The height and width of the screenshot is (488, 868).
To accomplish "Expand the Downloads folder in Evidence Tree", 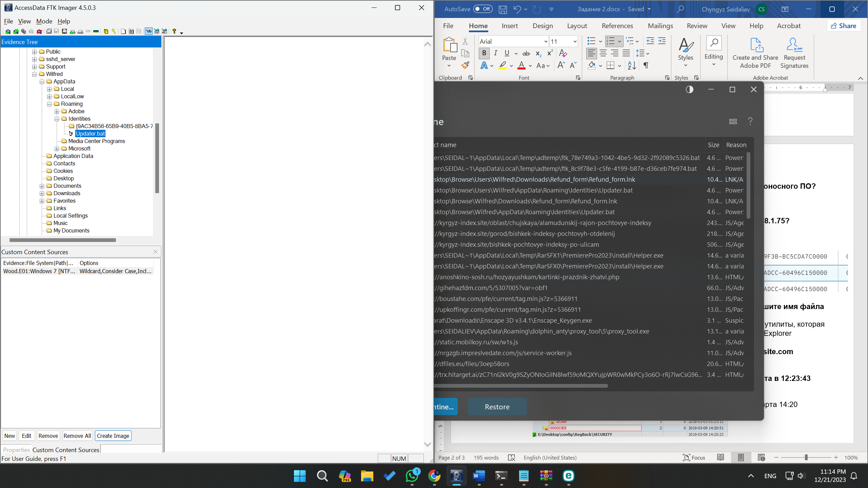I will [x=42, y=193].
